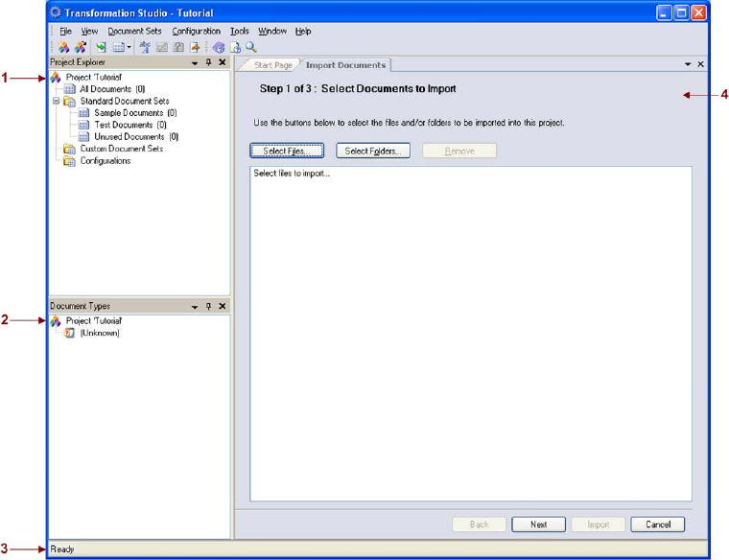Click the All Documents set icon

click(70, 89)
